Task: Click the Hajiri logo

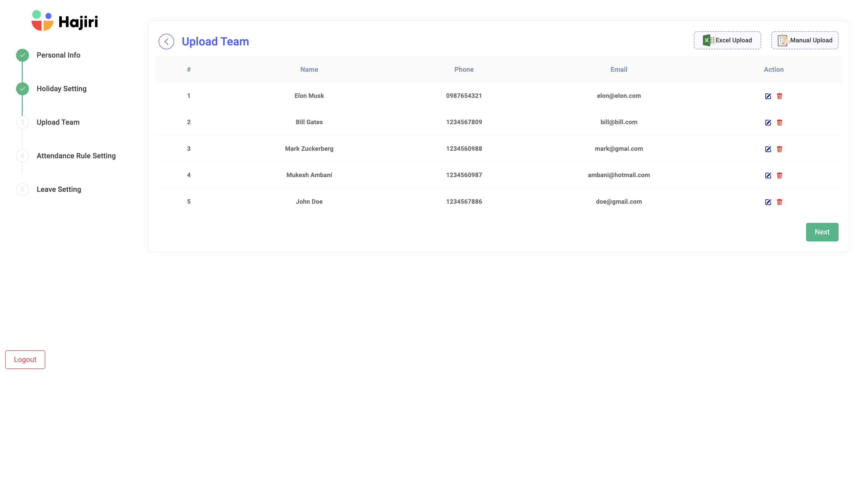Action: 65,20
